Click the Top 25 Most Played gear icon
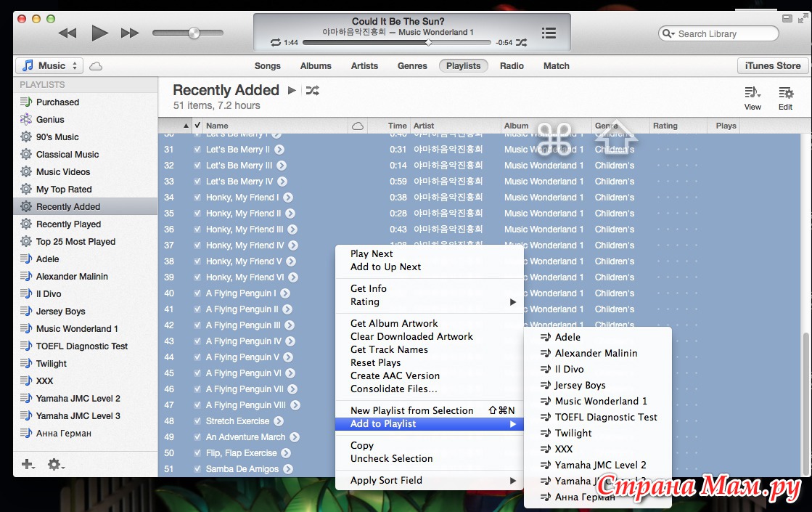 point(26,242)
